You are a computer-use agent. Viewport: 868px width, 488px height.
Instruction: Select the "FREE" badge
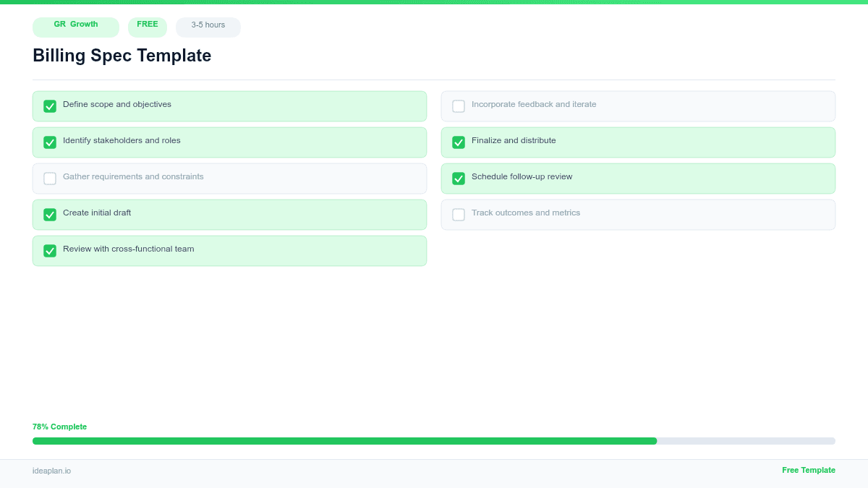(x=148, y=25)
